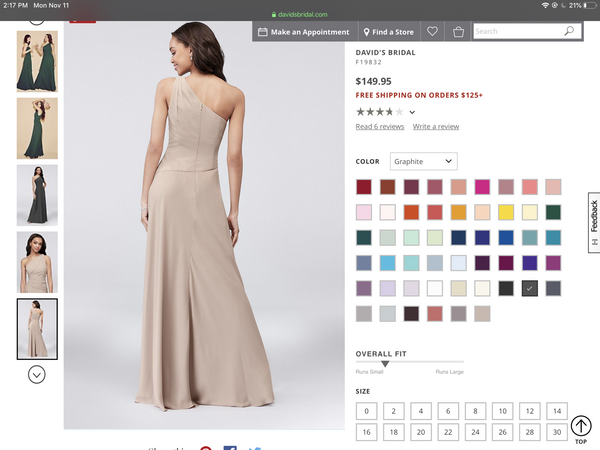Click the battery status indicator
The image size is (600, 450).
pos(590,5)
